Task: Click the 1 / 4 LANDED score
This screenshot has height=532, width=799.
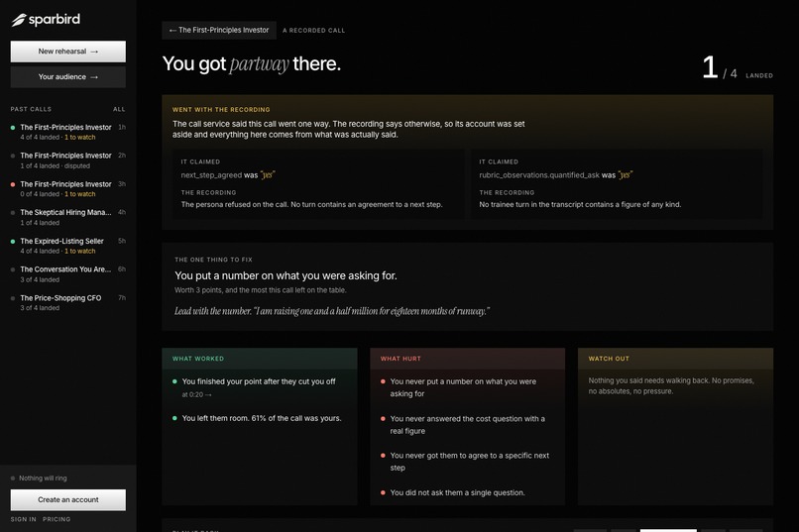Action: point(738,68)
